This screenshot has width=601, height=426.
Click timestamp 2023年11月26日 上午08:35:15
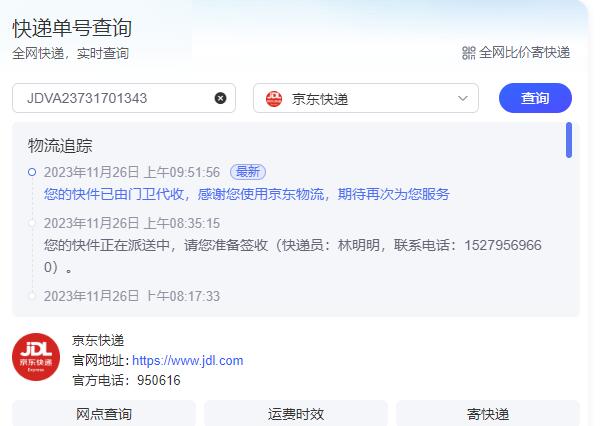tap(132, 223)
